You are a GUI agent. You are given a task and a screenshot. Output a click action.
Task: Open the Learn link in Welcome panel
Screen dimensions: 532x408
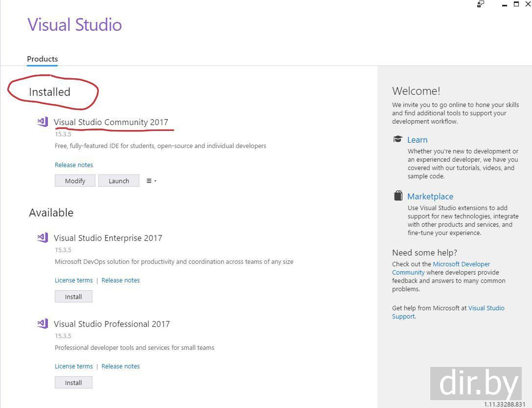pyautogui.click(x=417, y=140)
